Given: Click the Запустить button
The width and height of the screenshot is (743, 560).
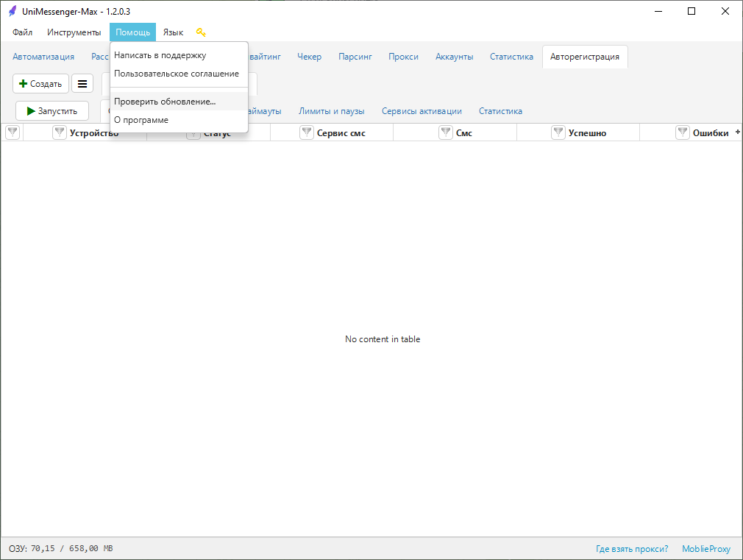Looking at the screenshot, I should tap(52, 111).
